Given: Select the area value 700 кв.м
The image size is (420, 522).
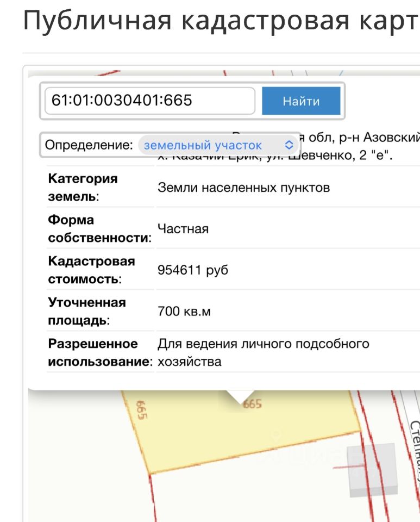Looking at the screenshot, I should 184,311.
